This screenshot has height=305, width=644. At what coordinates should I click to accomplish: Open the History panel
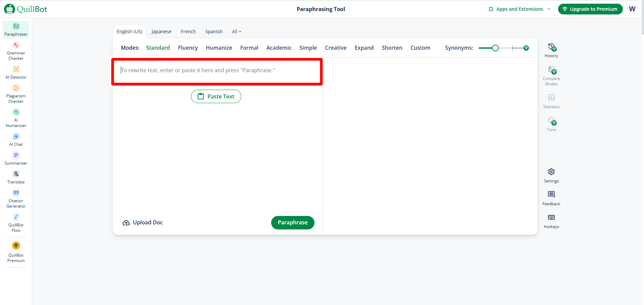click(551, 50)
